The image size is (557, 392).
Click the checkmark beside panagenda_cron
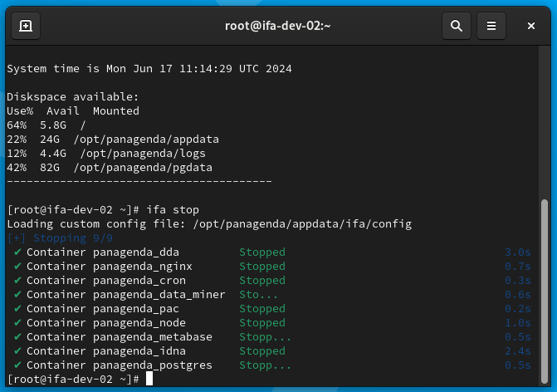(x=17, y=281)
